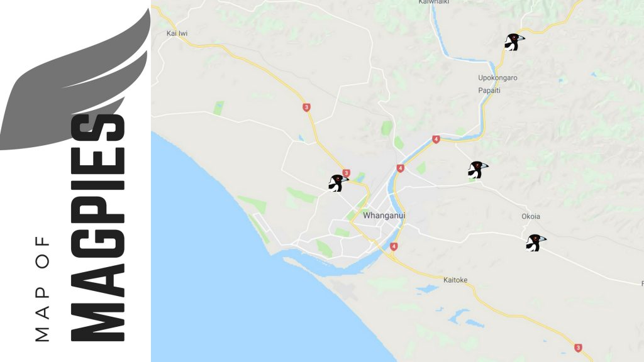Click the magpie marker north of Upokongaro
Screen dimensions: 644x362
pyautogui.click(x=514, y=42)
